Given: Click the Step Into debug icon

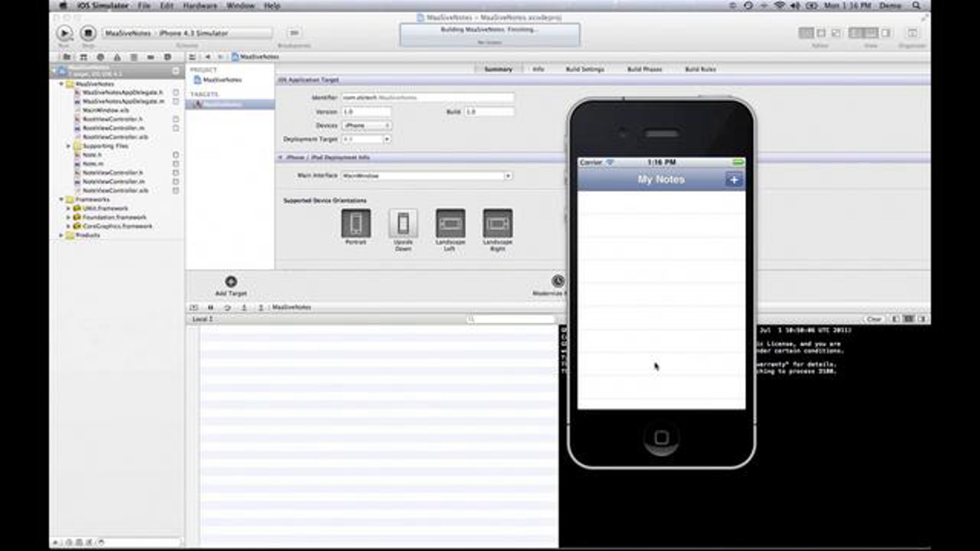Looking at the screenshot, I should click(x=244, y=307).
